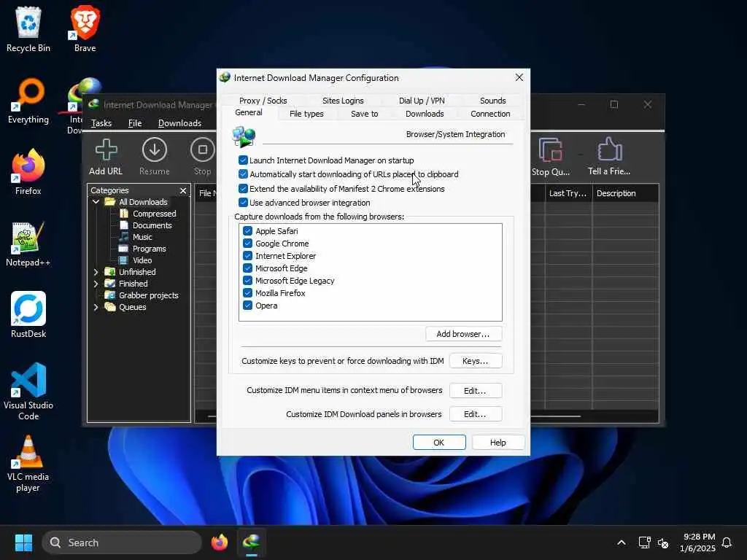Open the Windows Start menu
The height and width of the screenshot is (560, 747).
click(x=23, y=542)
